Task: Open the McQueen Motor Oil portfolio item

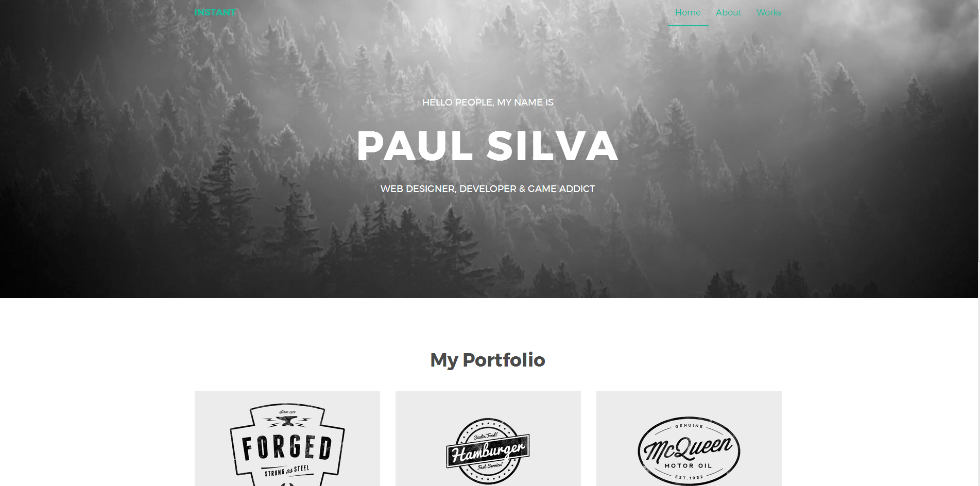Action: pos(689,439)
